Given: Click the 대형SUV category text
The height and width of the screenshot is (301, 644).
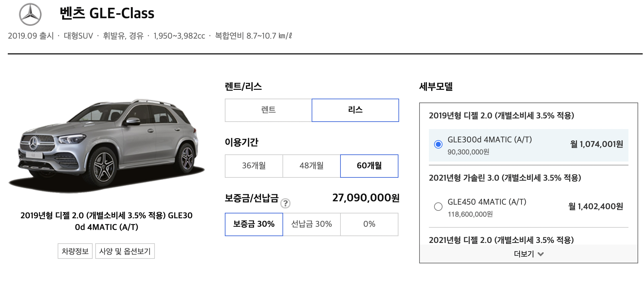Looking at the screenshot, I should (78, 36).
